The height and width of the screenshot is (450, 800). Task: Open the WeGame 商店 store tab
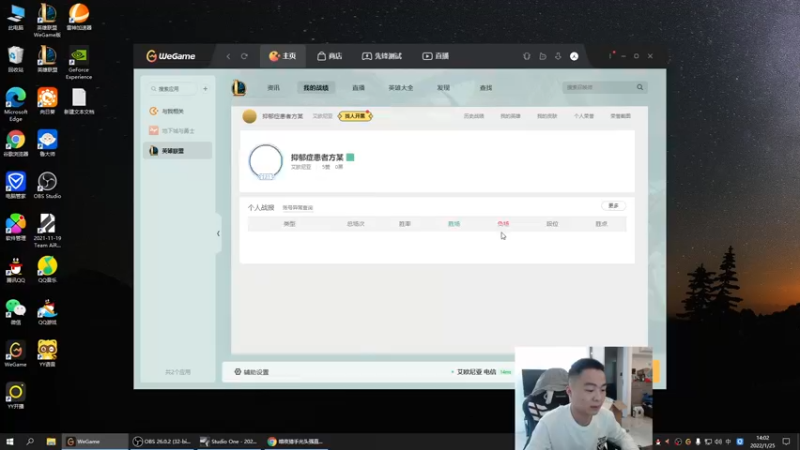point(329,56)
